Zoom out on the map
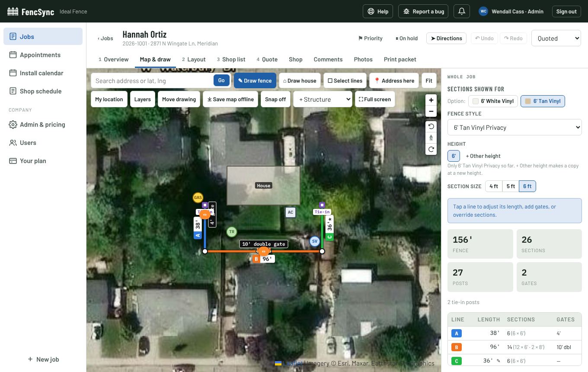The image size is (588, 372). [x=431, y=111]
